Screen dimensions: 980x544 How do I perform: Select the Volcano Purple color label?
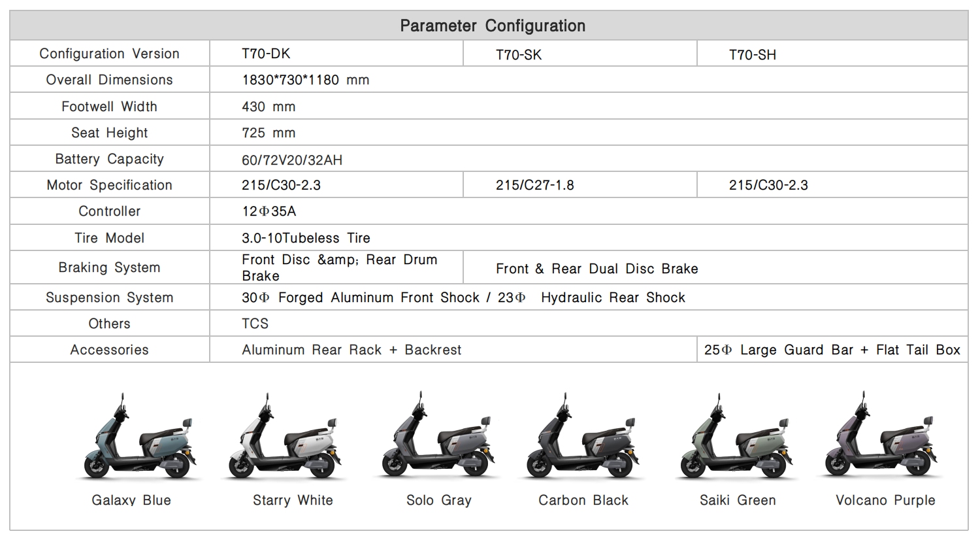pyautogui.click(x=885, y=500)
